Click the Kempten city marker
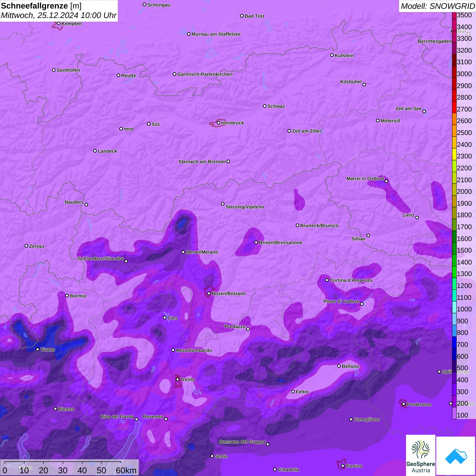The image size is (476, 476). (58, 23)
